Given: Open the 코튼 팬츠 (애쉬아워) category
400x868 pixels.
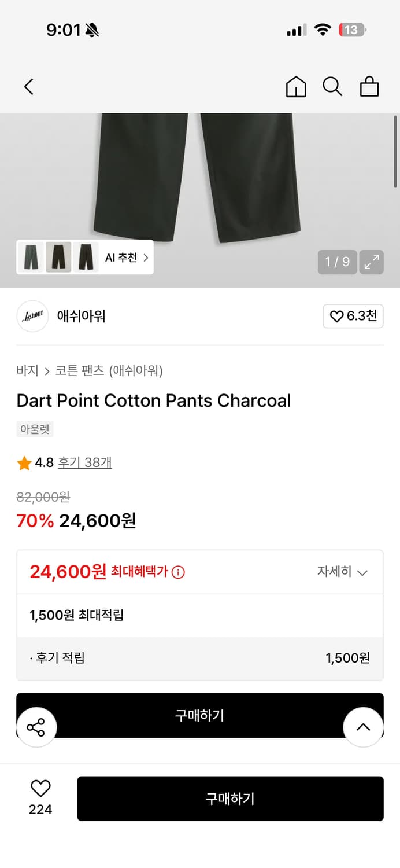Looking at the screenshot, I should [107, 370].
